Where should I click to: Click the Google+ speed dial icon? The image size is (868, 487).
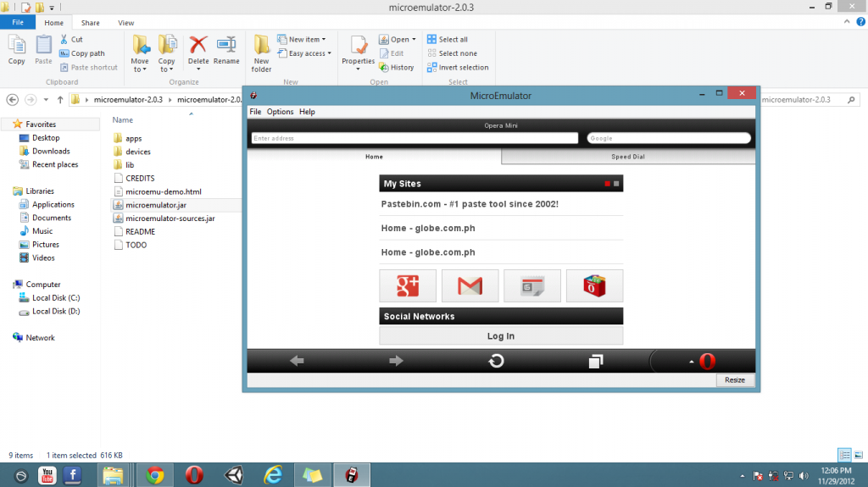[408, 286]
